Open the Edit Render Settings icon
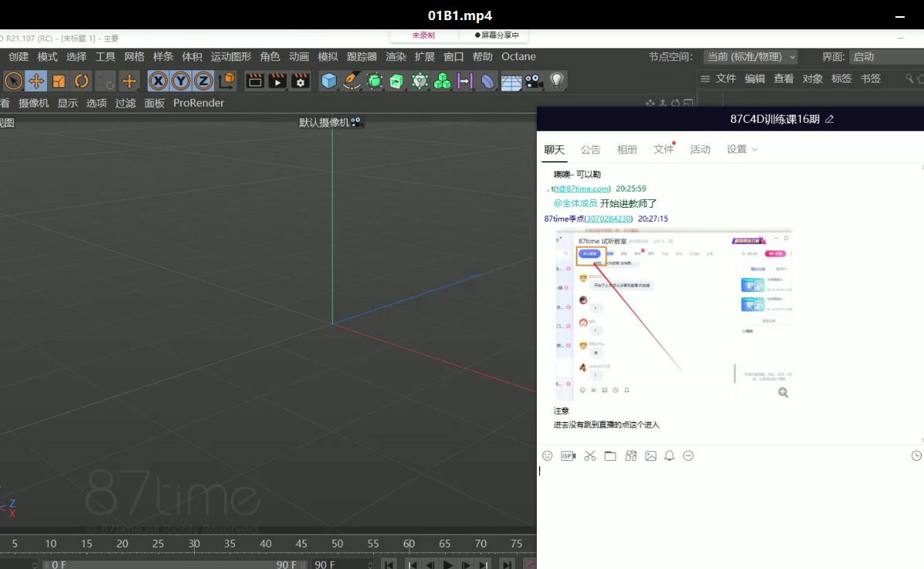 pos(301,81)
